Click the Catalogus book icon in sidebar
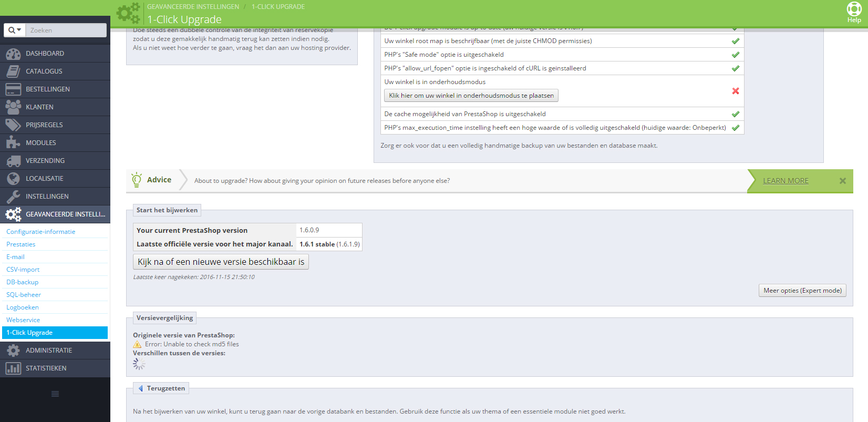868x422 pixels. click(13, 71)
